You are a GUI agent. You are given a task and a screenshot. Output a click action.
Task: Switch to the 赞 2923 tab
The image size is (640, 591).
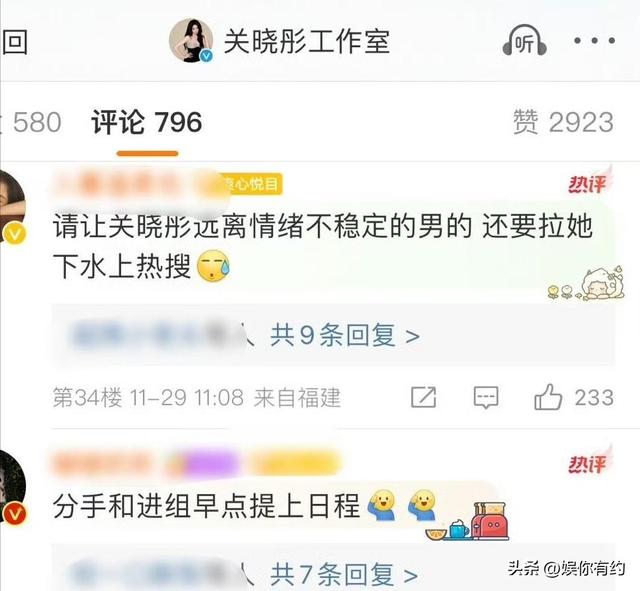(563, 122)
